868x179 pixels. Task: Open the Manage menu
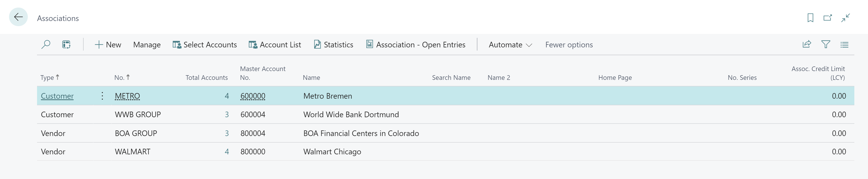147,45
